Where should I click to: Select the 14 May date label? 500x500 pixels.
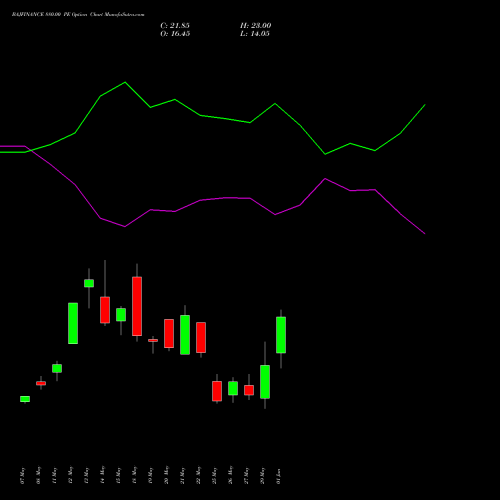(x=102, y=475)
